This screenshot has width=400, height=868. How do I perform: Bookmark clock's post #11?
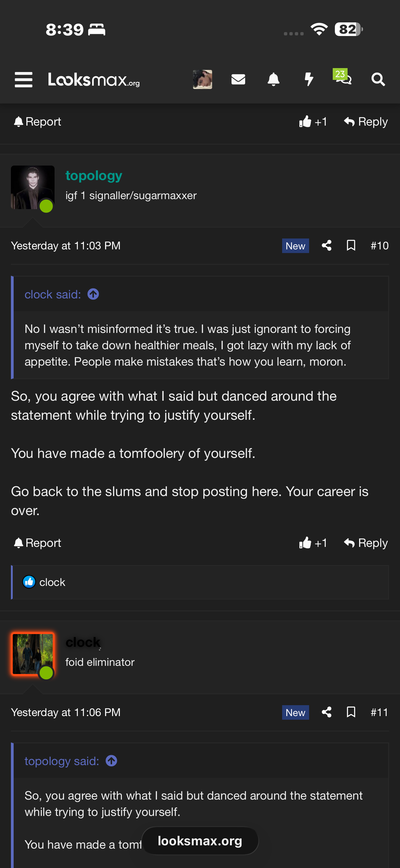[x=351, y=712]
